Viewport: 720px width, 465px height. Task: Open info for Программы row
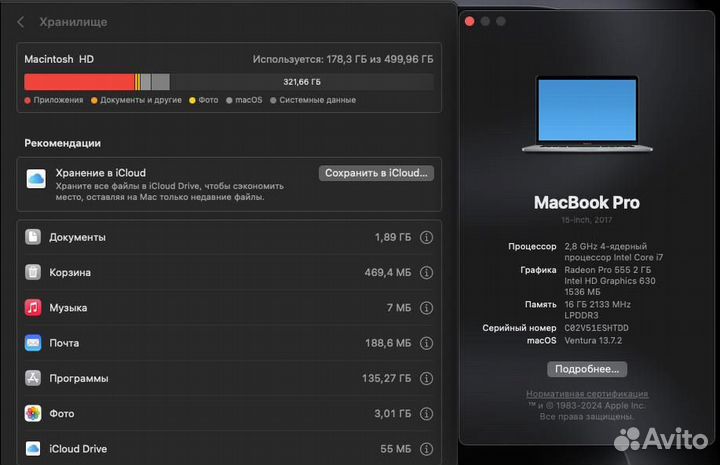tap(426, 378)
